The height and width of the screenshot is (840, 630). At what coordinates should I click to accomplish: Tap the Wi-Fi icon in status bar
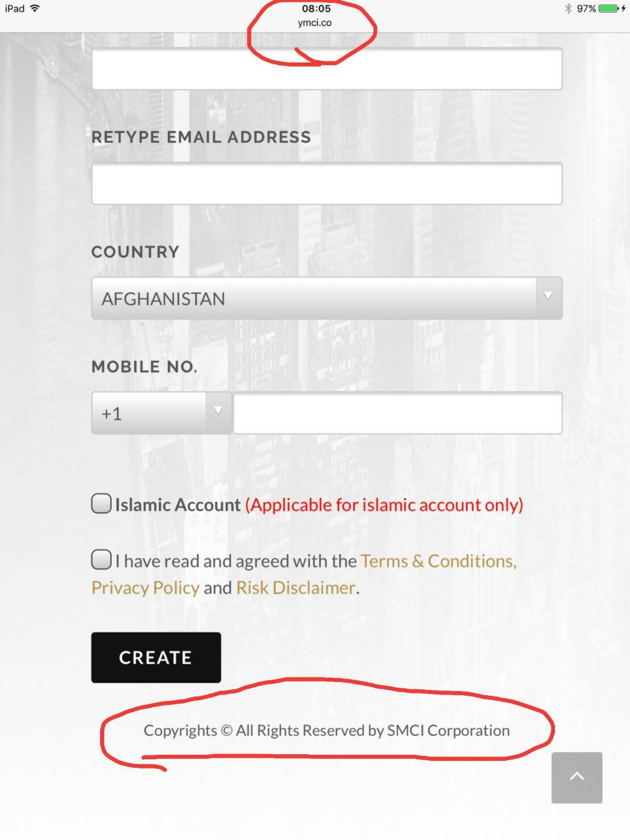coord(35,9)
